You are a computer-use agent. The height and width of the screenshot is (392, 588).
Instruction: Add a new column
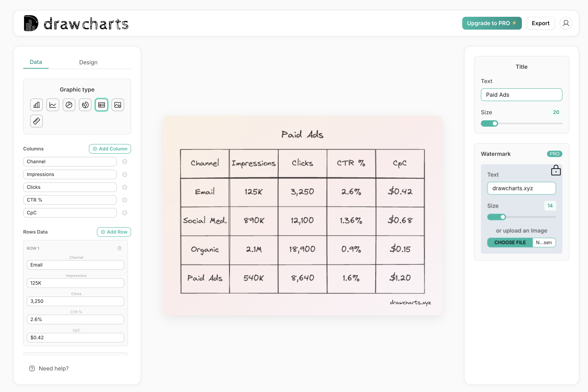pos(110,148)
